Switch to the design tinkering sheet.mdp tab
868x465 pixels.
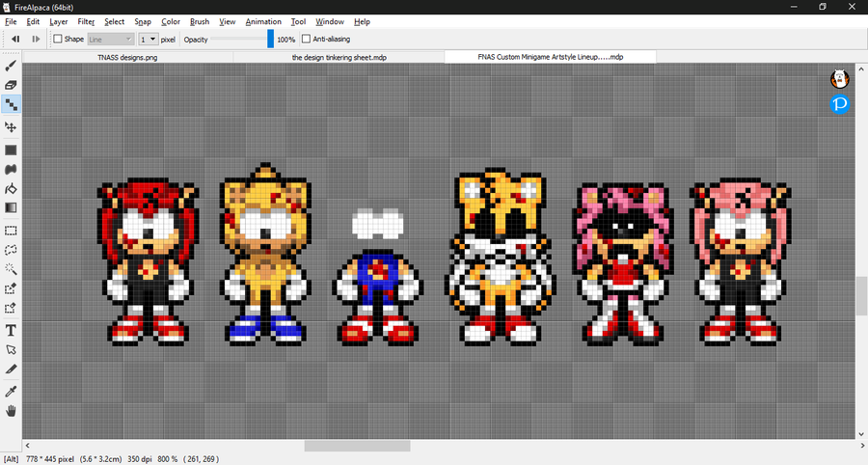[339, 57]
